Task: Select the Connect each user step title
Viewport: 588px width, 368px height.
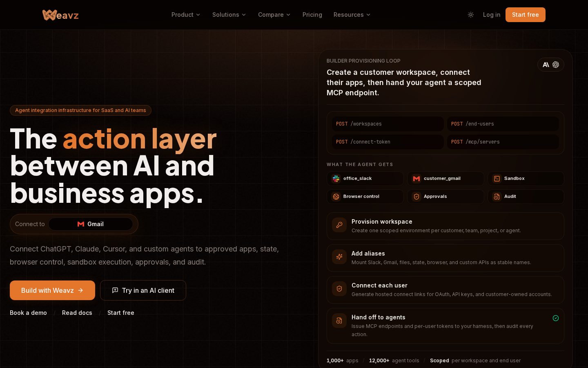Action: point(379,285)
